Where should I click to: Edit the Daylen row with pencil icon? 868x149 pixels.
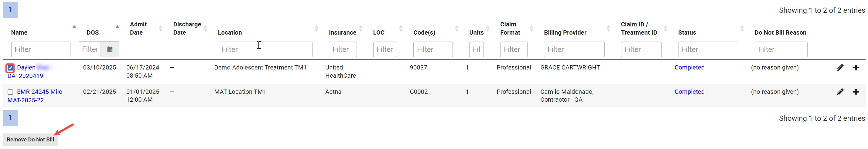pos(840,68)
